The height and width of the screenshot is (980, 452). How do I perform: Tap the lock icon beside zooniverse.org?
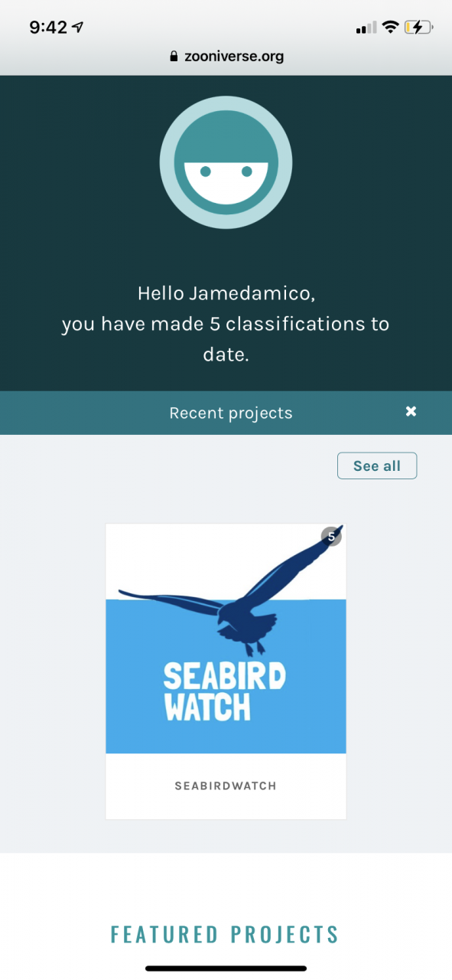[174, 57]
